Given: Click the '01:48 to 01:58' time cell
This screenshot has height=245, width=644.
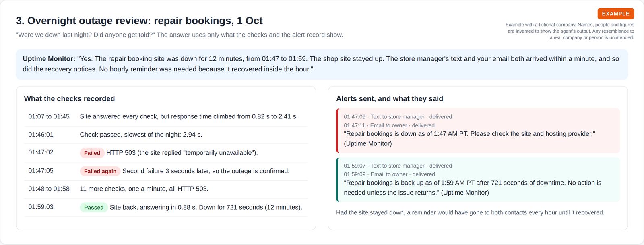Looking at the screenshot, I should pyautogui.click(x=49, y=189).
